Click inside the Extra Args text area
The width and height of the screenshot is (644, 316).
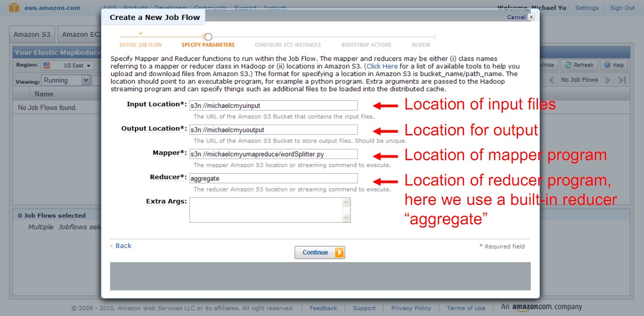click(266, 210)
